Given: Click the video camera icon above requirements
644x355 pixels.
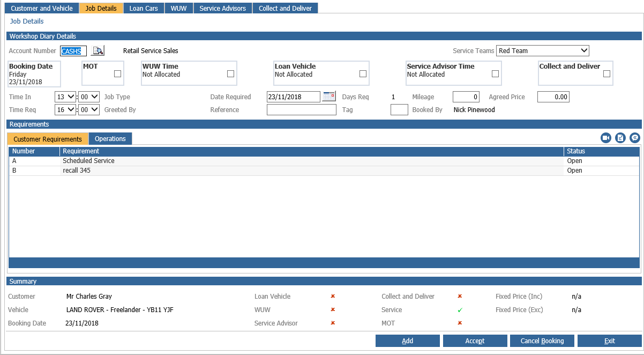Looking at the screenshot, I should 606,137.
